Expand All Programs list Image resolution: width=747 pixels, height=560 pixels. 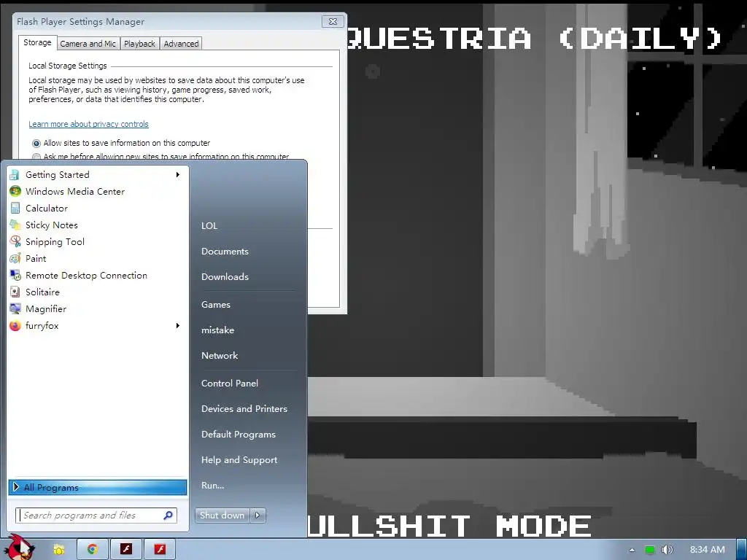(x=98, y=487)
